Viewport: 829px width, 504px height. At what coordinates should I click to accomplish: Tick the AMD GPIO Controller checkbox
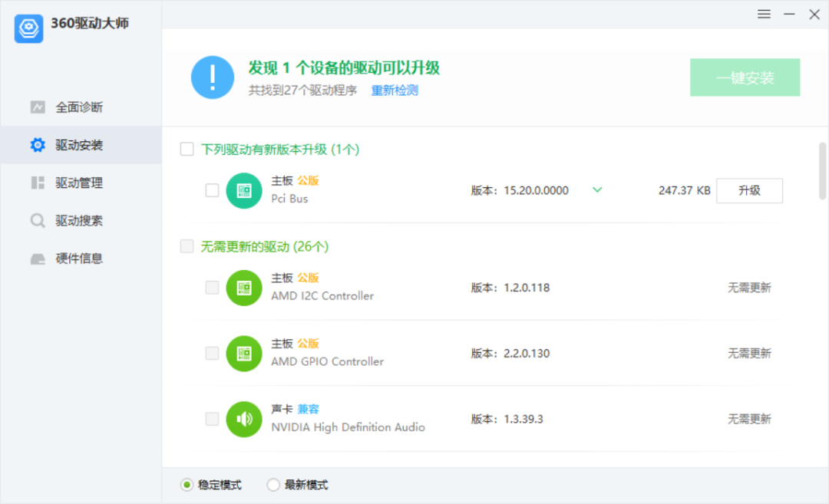(x=212, y=353)
